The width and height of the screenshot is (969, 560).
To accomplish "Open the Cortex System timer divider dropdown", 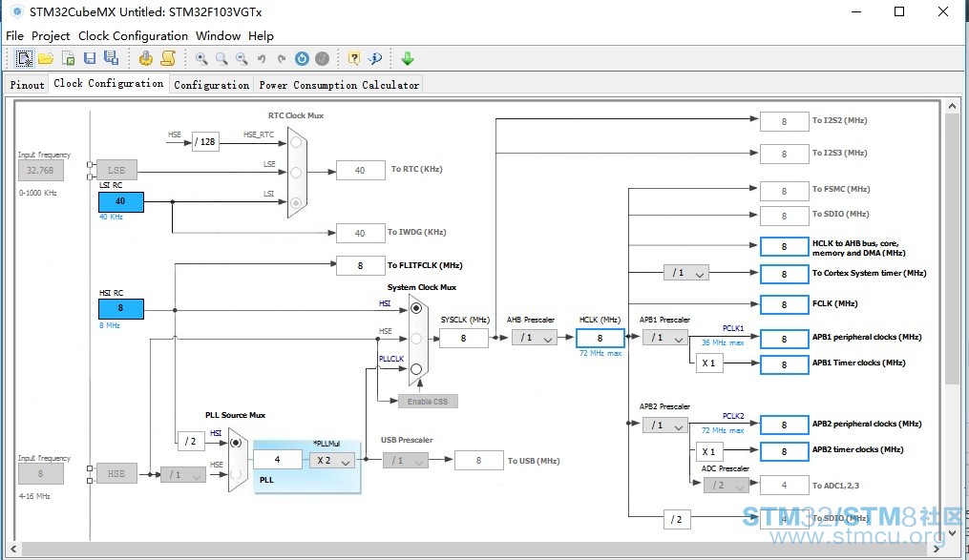I will [686, 272].
